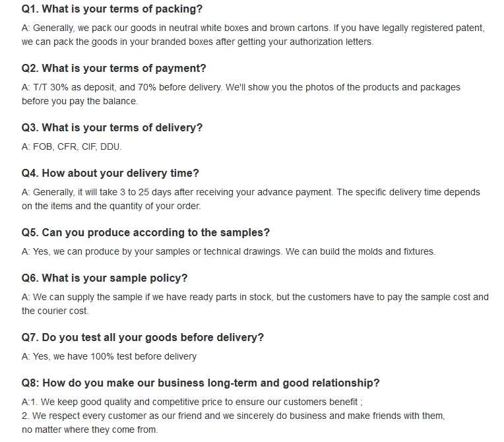Click the Q8 long-term relationship heading
This screenshot has width=504, height=442.
[201, 383]
